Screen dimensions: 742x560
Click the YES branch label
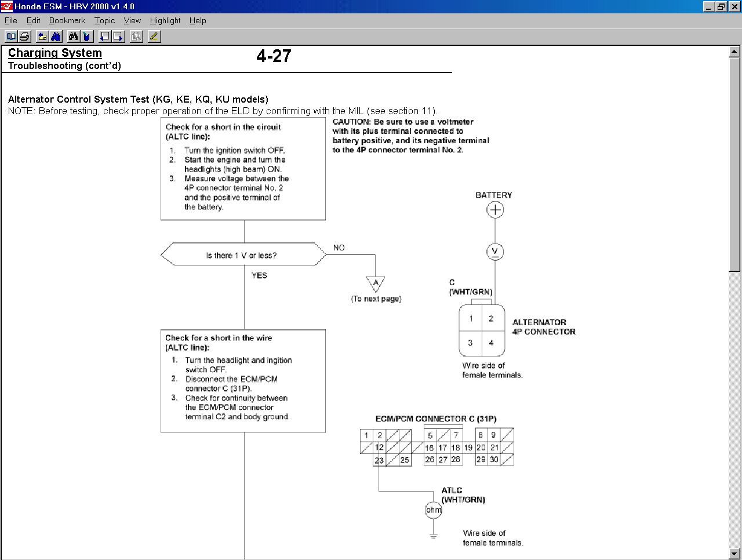click(260, 275)
